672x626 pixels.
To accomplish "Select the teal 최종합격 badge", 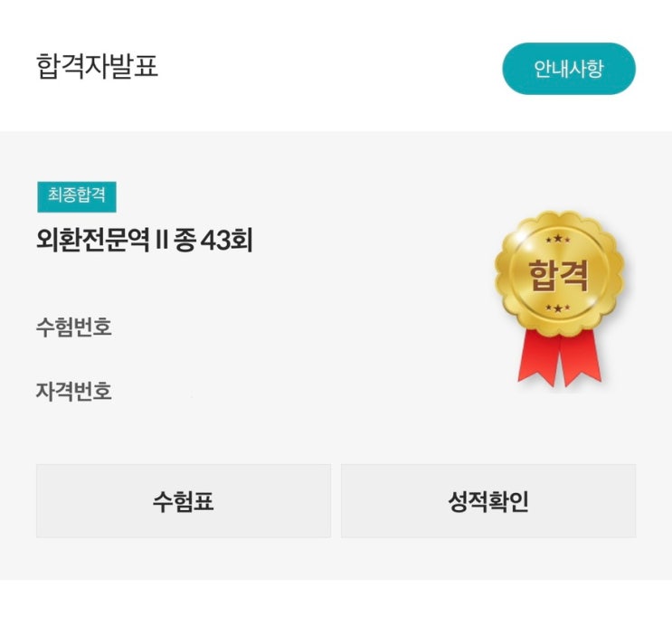I will (77, 197).
